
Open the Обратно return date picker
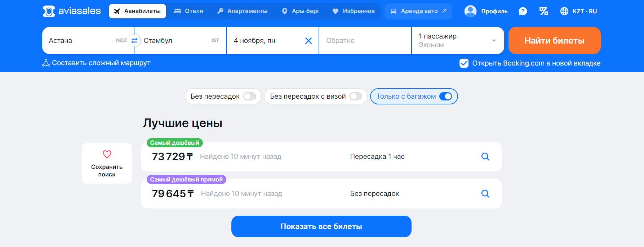[365, 41]
